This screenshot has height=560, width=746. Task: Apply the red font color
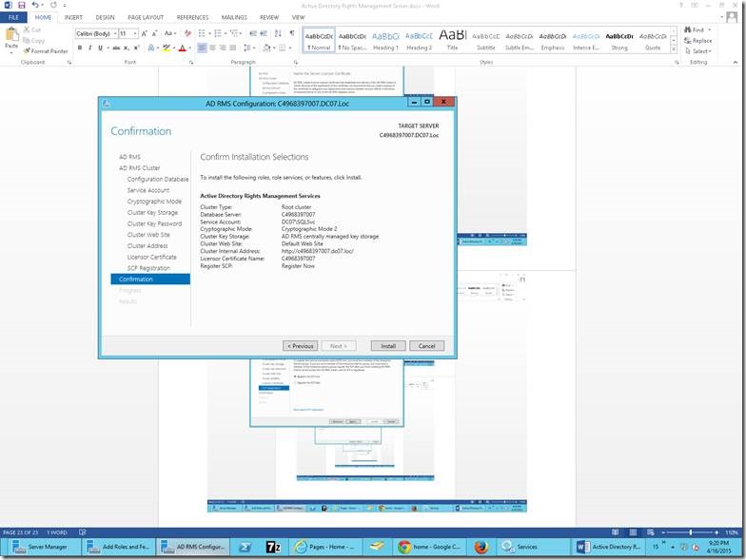[182, 48]
